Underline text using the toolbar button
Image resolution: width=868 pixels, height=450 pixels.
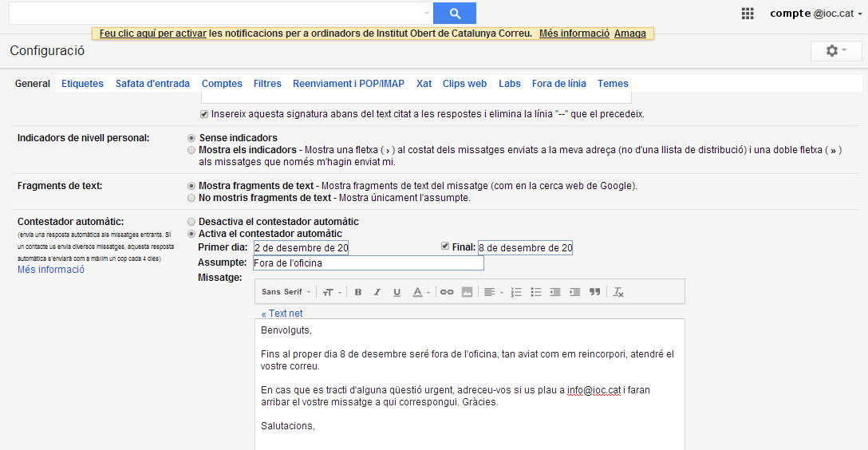(x=397, y=292)
